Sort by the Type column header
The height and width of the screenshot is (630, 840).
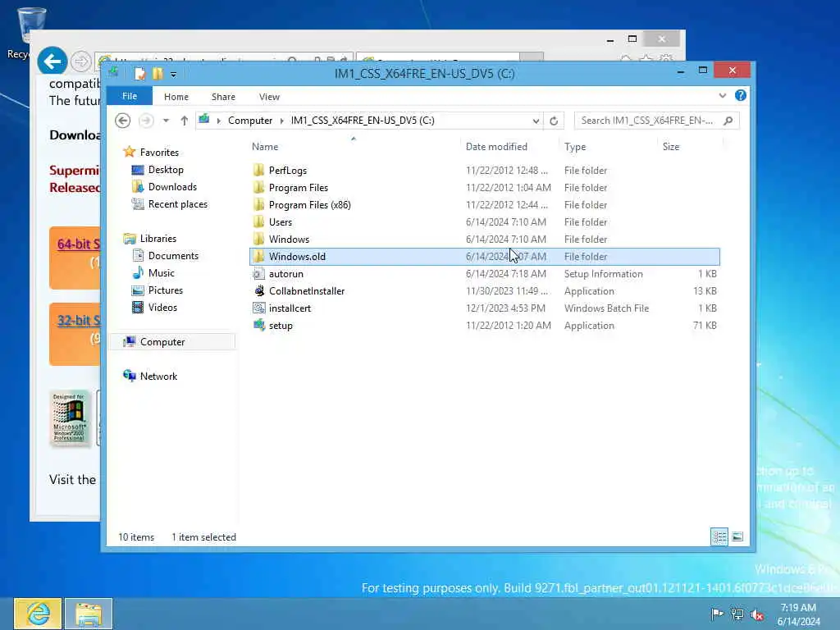575,147
